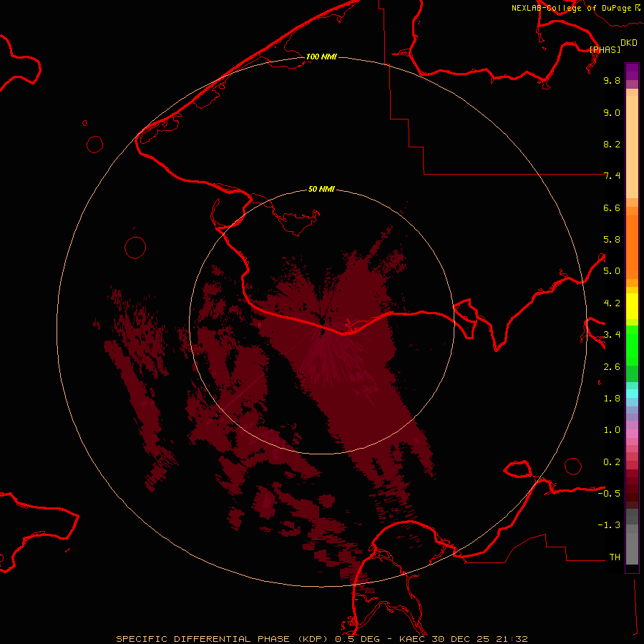Image resolution: width=644 pixels, height=644 pixels.
Task: Click the 4.2 colorbar value
Action: [x=612, y=303]
